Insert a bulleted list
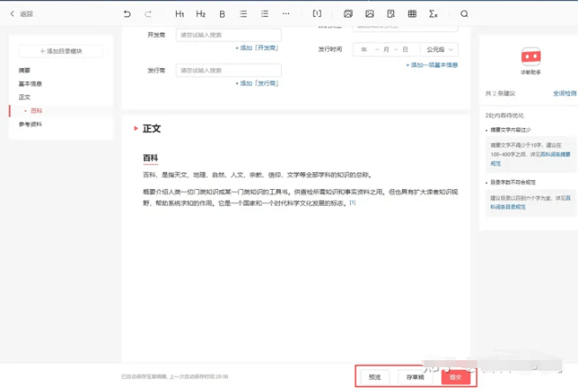Viewport: 585px width, 392px height. pos(243,14)
